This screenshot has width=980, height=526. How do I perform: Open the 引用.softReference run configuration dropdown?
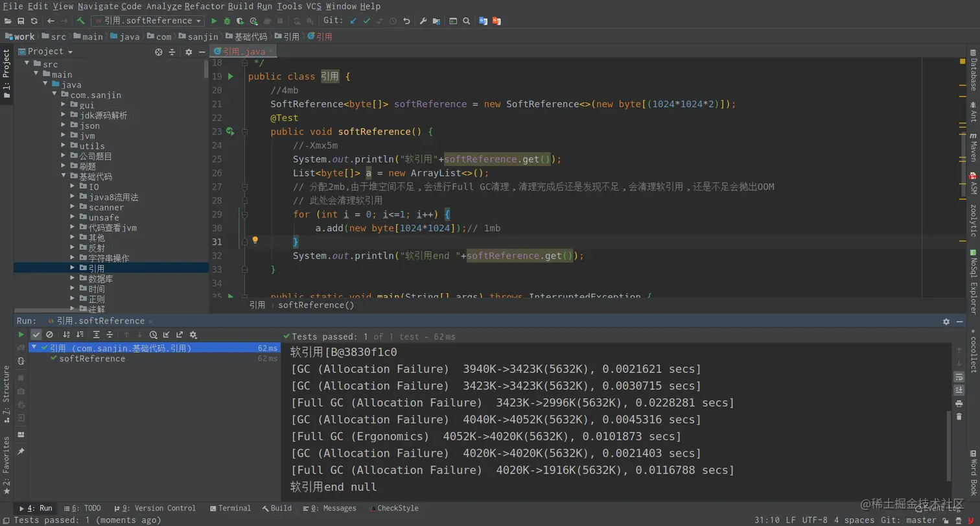[149, 21]
